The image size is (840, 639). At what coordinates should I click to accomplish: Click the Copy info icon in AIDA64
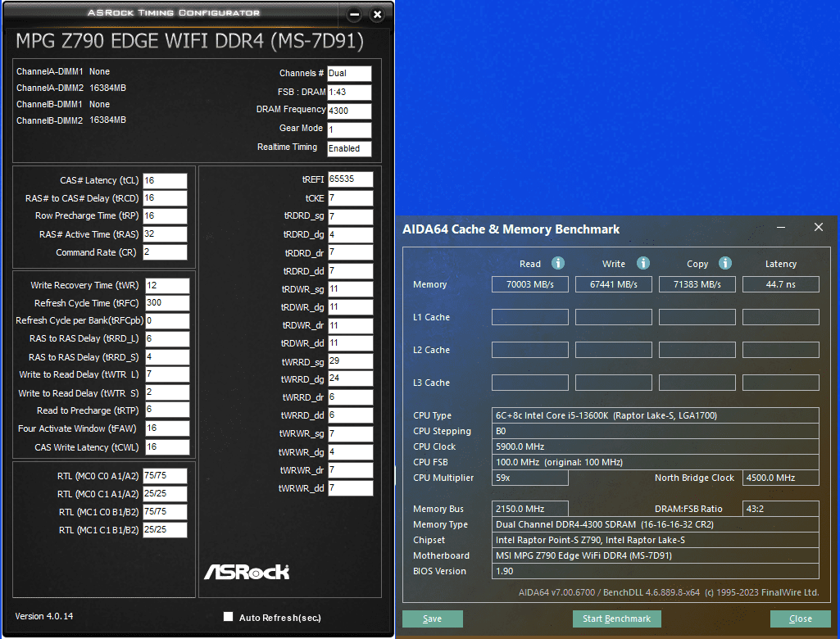pos(724,263)
